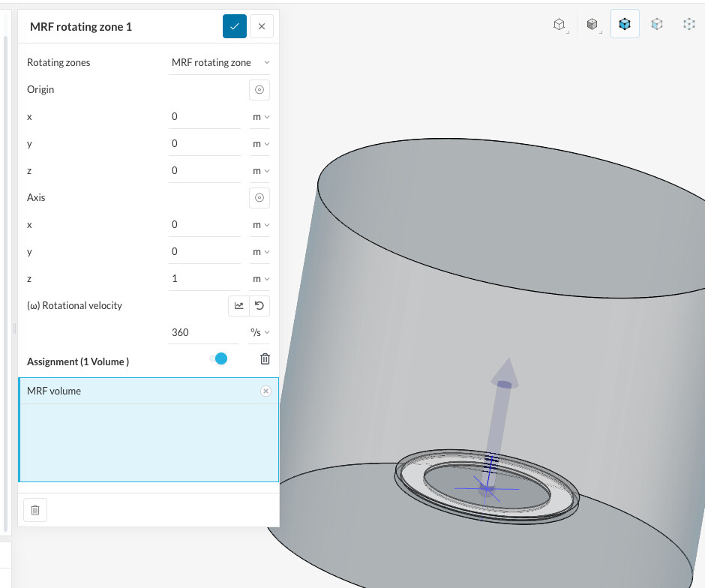This screenshot has height=588, width=705.
Task: Edit the Origin x value field
Action: [x=205, y=117]
